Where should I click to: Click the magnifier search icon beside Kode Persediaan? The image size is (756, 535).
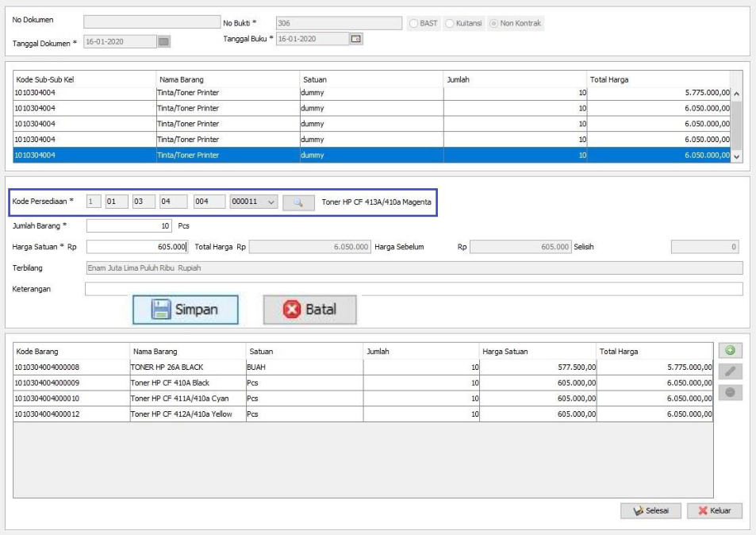298,202
